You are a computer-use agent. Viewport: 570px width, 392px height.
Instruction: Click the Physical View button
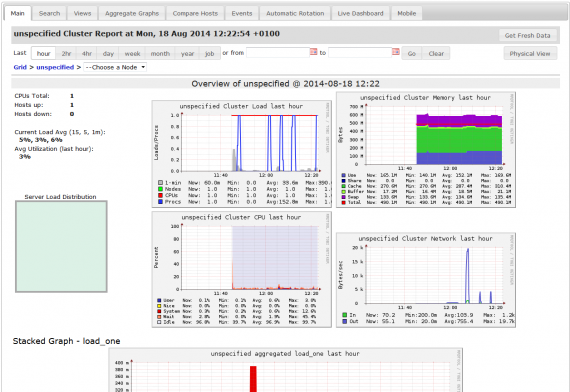[530, 53]
